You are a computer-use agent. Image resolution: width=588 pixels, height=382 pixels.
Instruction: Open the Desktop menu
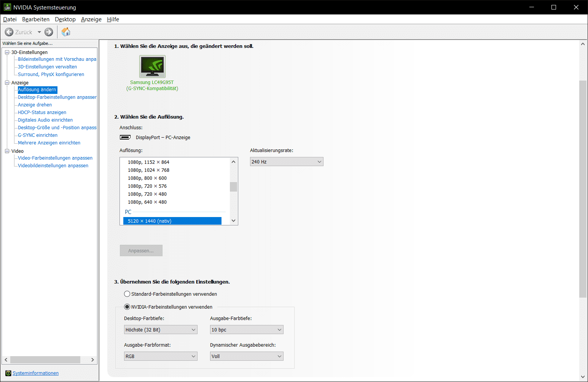point(65,19)
